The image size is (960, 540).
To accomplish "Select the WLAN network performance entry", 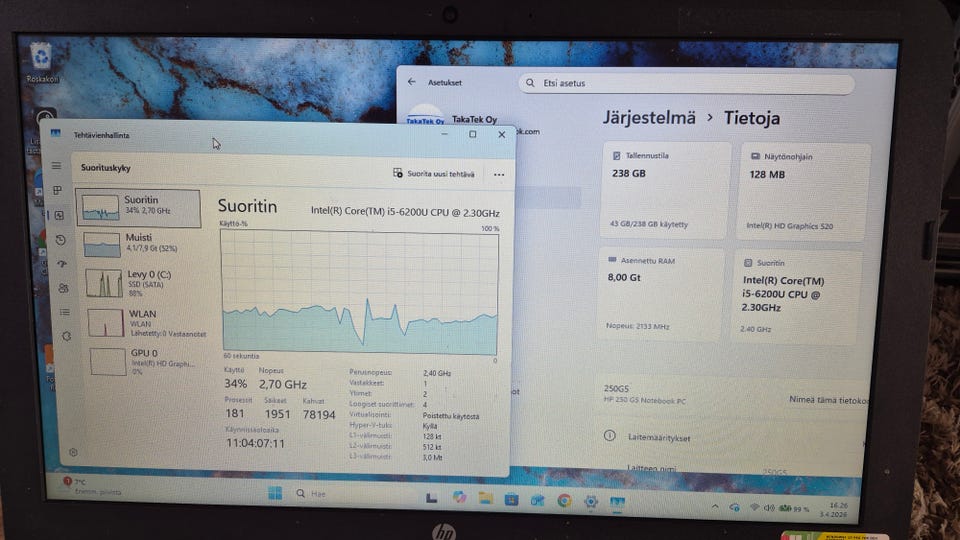I will [x=144, y=323].
